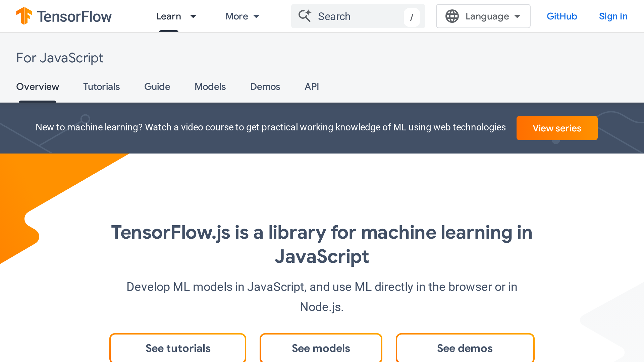Click the globe language icon

(452, 16)
